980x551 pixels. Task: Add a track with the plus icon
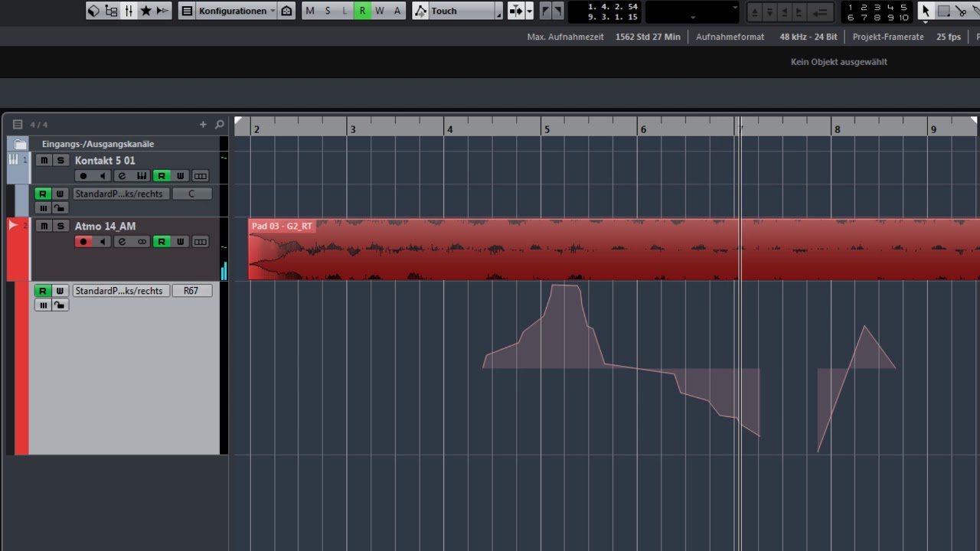[203, 124]
